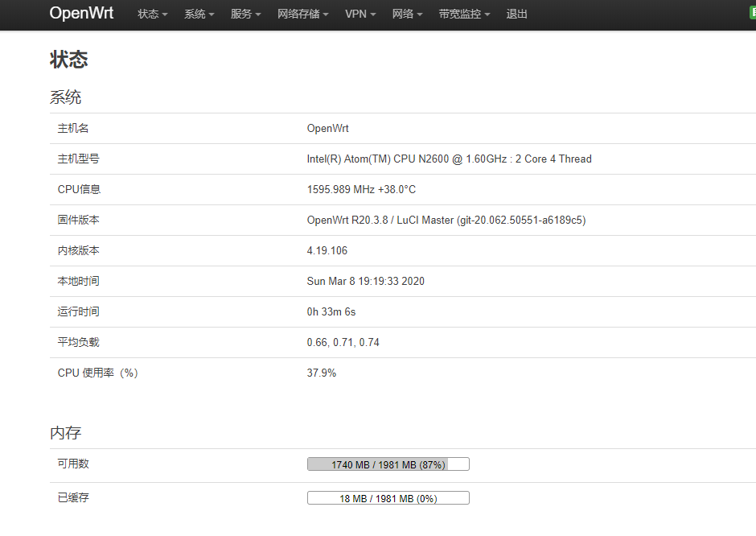
Task: Open the 服务 (Services) menu
Action: pyautogui.click(x=245, y=14)
